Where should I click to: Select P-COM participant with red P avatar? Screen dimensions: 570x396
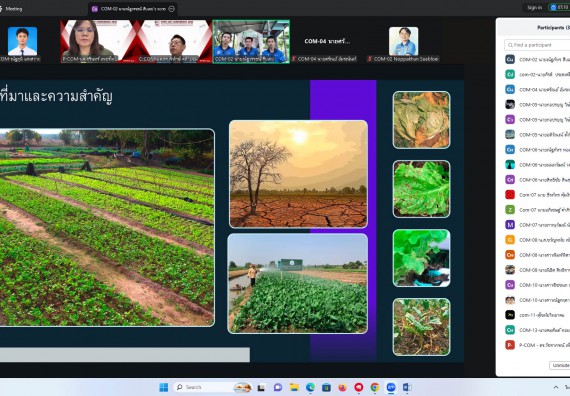(537, 345)
